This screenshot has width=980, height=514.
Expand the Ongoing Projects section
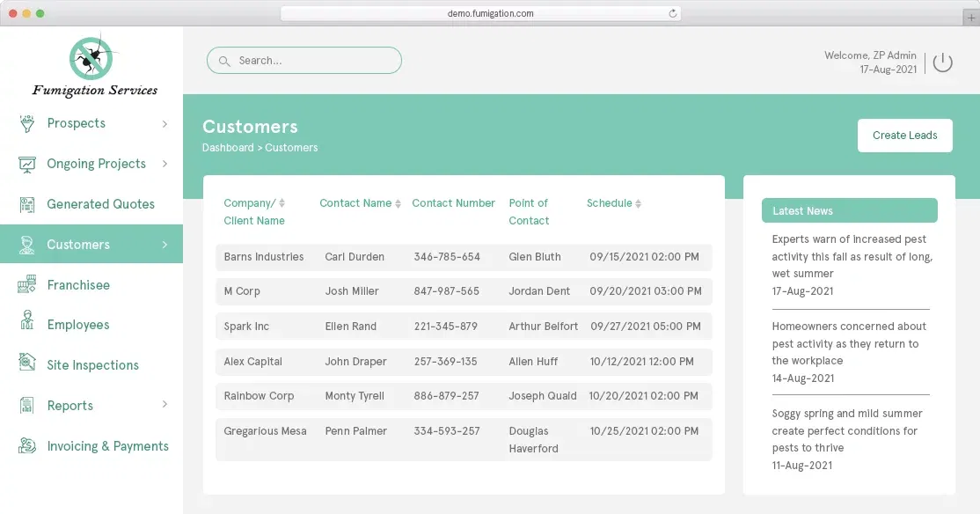click(165, 164)
